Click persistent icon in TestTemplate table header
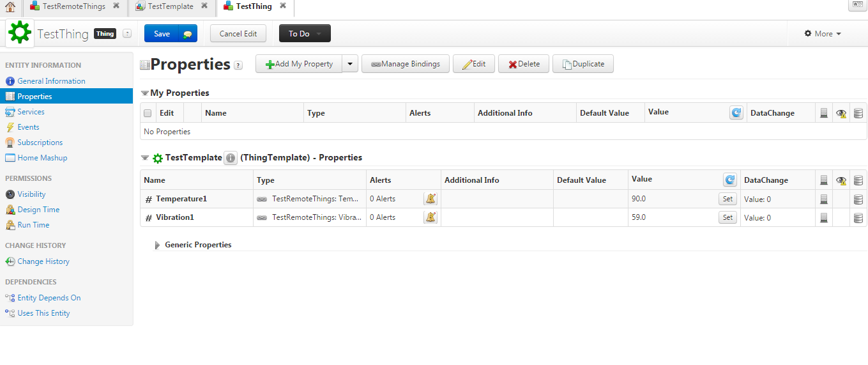This screenshot has height=365, width=868. coord(824,180)
